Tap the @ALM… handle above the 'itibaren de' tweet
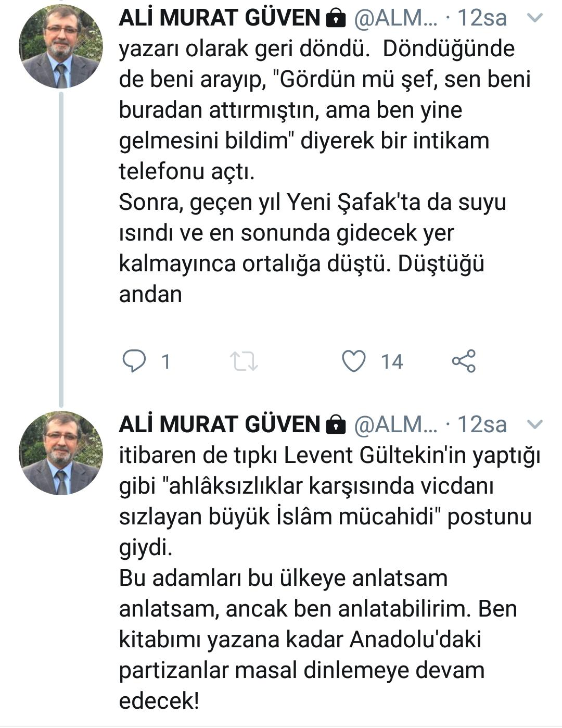The image size is (562, 728). click(x=396, y=424)
